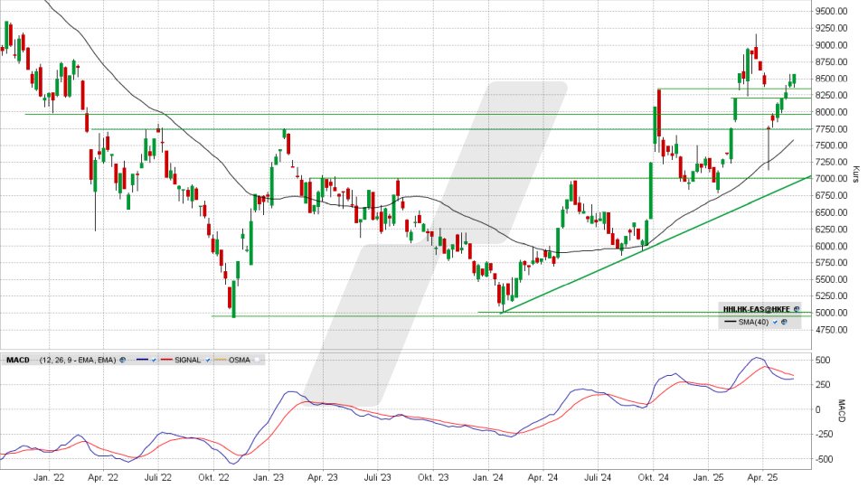Click the Jan. '24 date label

coord(488,477)
